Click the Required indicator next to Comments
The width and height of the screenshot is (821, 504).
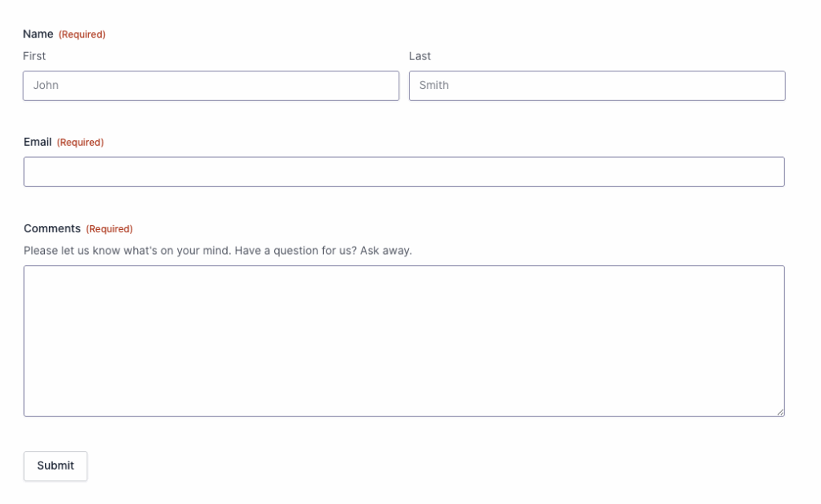(110, 228)
